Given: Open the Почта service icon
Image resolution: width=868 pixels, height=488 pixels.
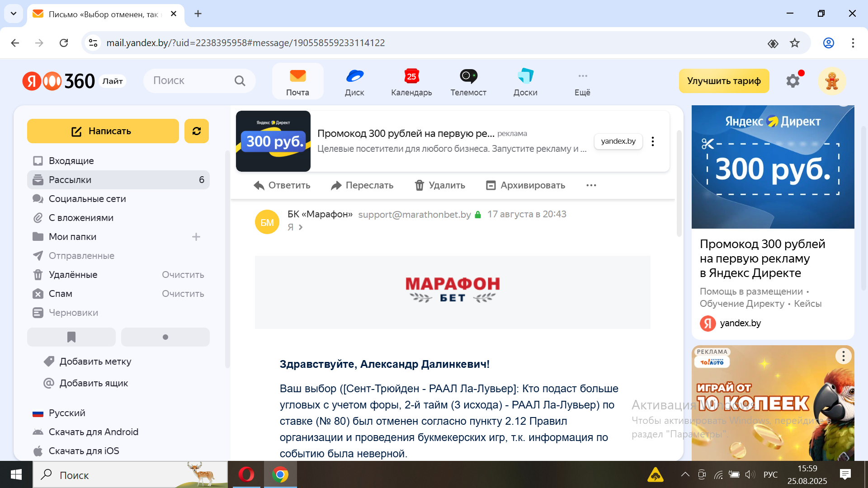Looking at the screenshot, I should [297, 82].
